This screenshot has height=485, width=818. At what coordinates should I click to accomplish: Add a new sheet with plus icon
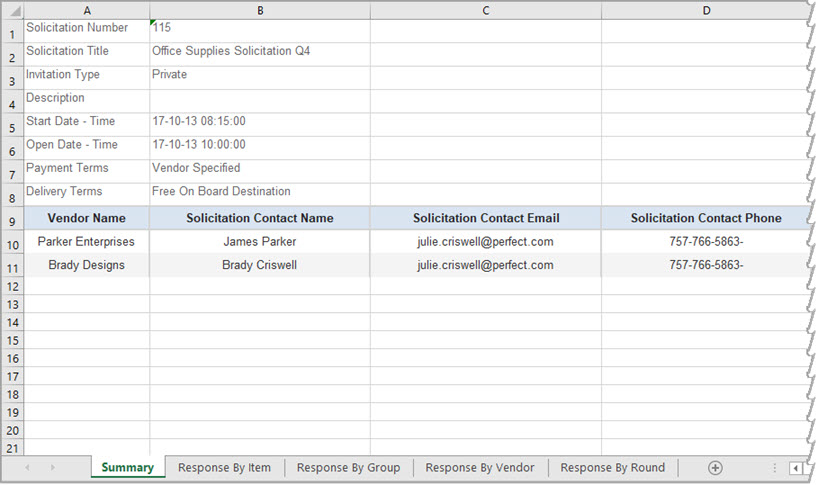coord(715,468)
